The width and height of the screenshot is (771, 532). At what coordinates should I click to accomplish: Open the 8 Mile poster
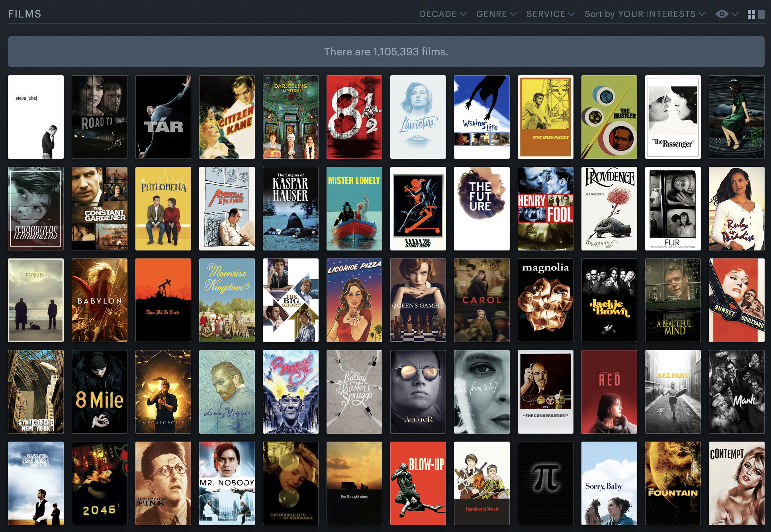tap(100, 392)
